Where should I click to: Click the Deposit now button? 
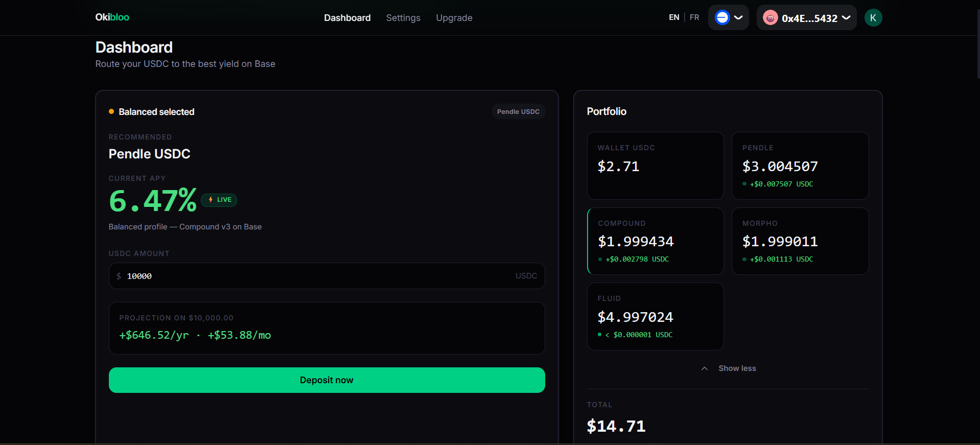pyautogui.click(x=326, y=380)
